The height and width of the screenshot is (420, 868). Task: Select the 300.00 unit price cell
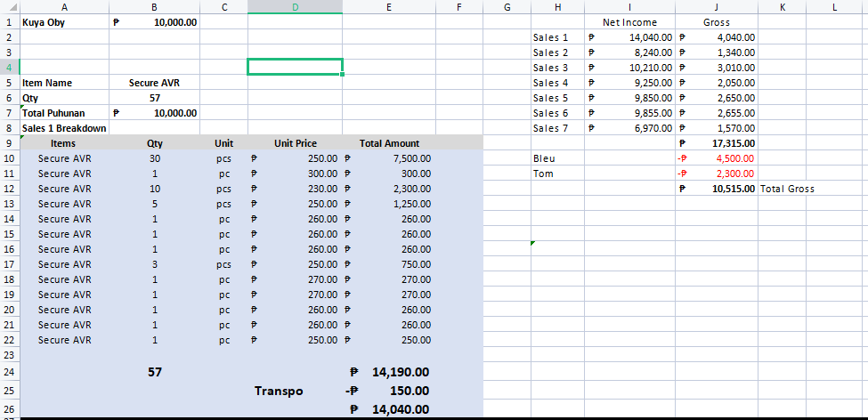point(295,174)
